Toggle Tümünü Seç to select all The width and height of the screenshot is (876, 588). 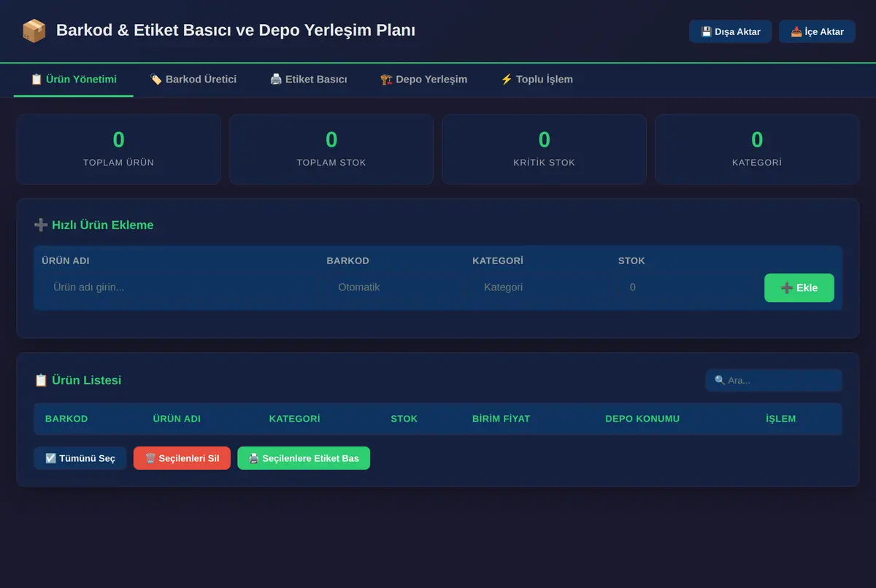80,458
